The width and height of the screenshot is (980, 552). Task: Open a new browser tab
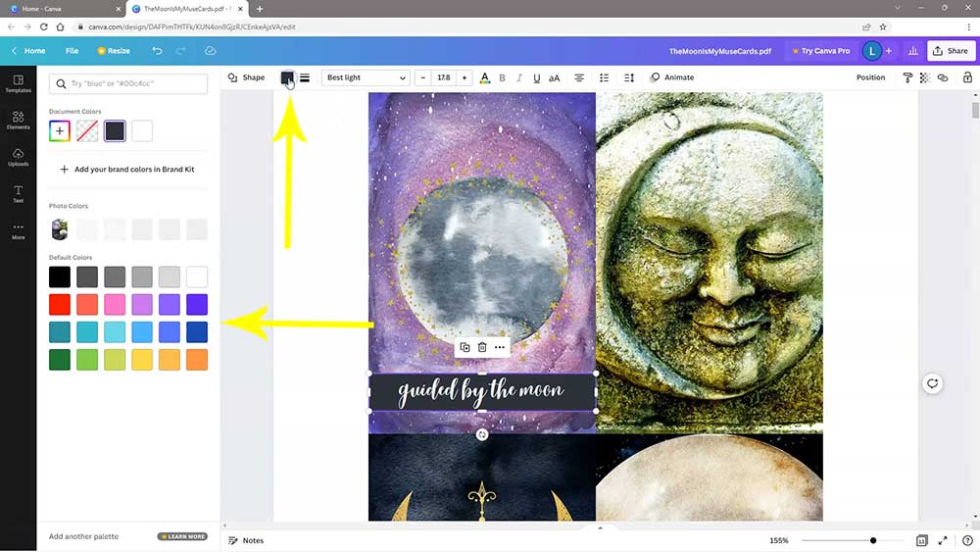(260, 9)
